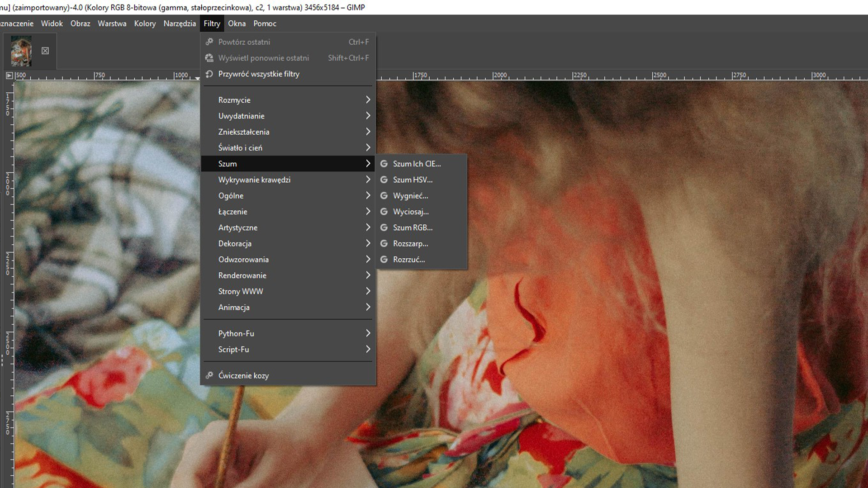Viewport: 868px width, 488px height.
Task: Click the GEGL icon beside Rozrzuć
Action: click(x=384, y=259)
